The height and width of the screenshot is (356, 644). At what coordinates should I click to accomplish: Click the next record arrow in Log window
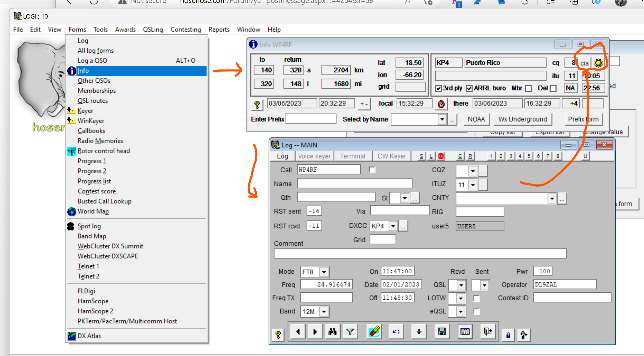point(315,332)
